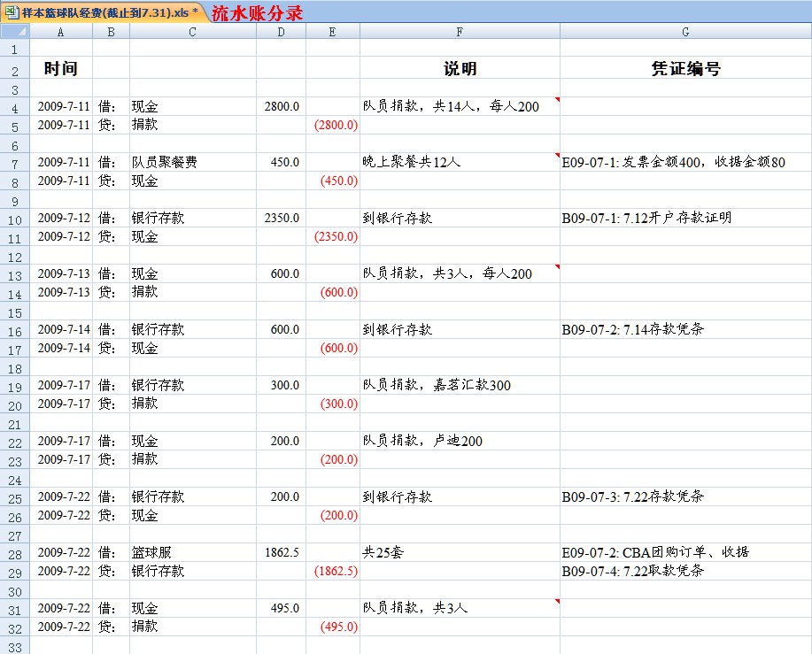This screenshot has width=812, height=654.
Task: Select the 凭证编号 header cell
Action: click(x=684, y=68)
